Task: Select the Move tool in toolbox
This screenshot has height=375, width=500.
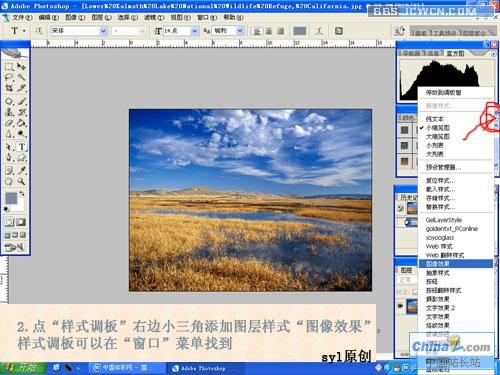Action: 22,66
